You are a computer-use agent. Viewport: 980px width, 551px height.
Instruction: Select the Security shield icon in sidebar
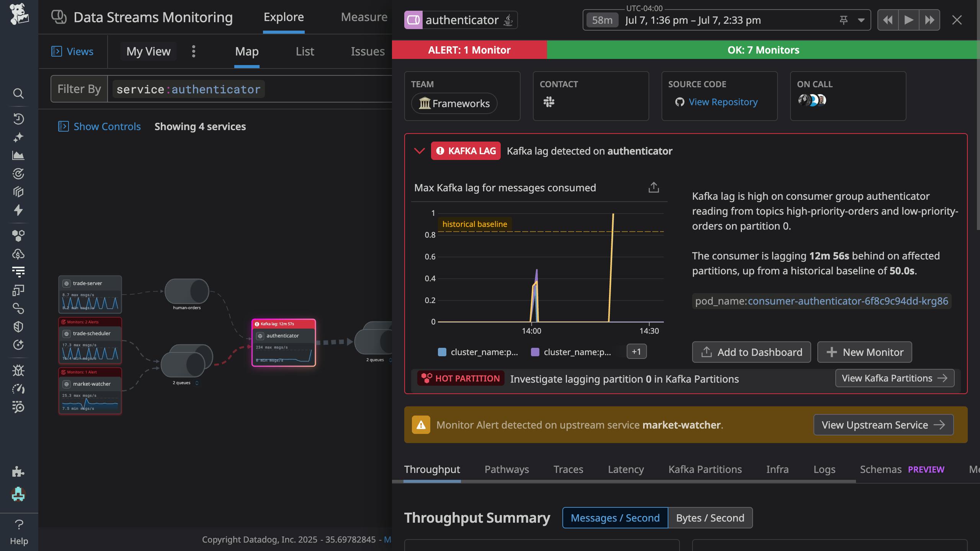(x=18, y=326)
